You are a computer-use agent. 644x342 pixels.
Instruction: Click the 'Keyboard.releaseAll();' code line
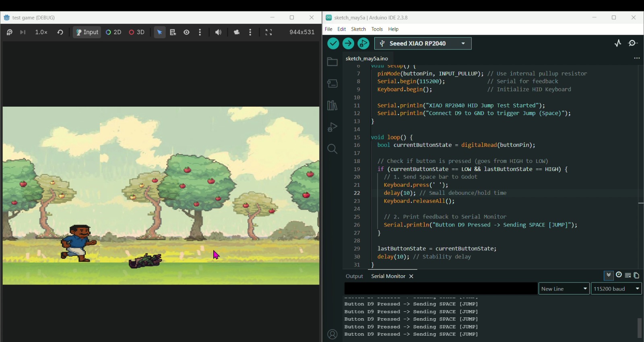(419, 201)
